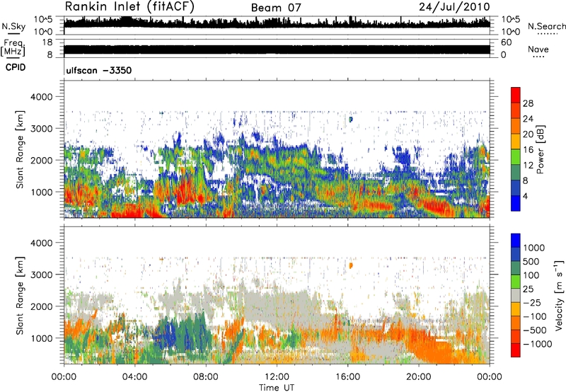Click the '4000' tick of the power plot
Screen dimensions: 566x392
42,97
